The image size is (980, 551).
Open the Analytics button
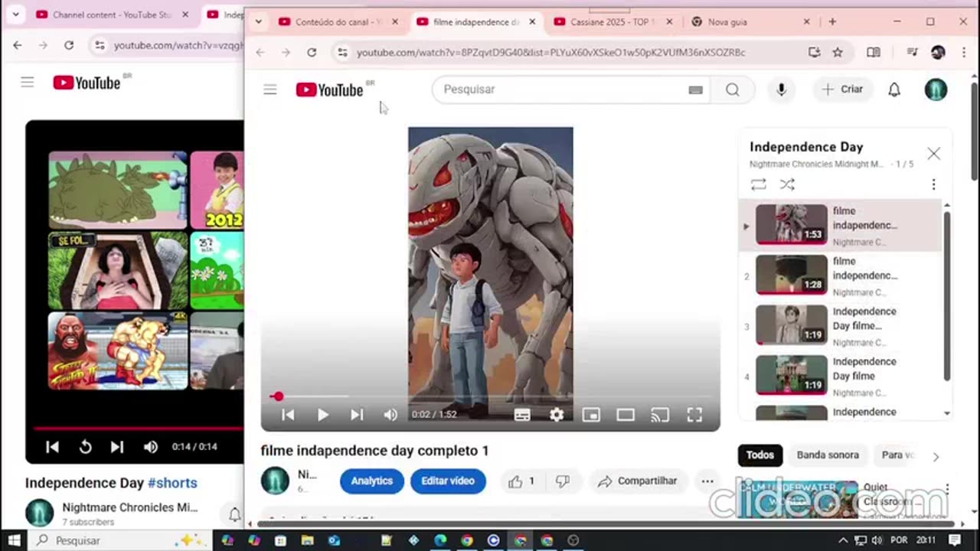372,481
